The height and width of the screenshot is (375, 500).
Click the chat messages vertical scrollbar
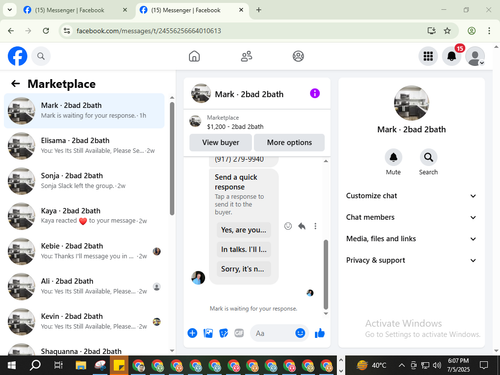[326, 274]
